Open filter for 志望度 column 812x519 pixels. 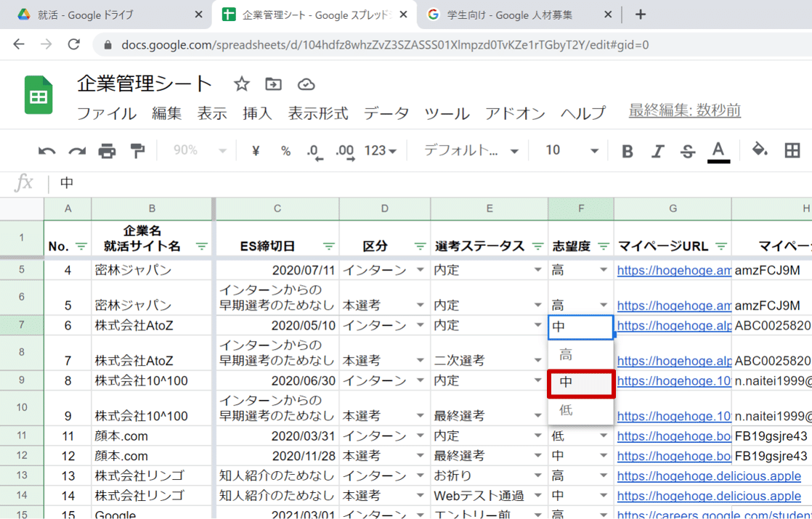tap(604, 246)
